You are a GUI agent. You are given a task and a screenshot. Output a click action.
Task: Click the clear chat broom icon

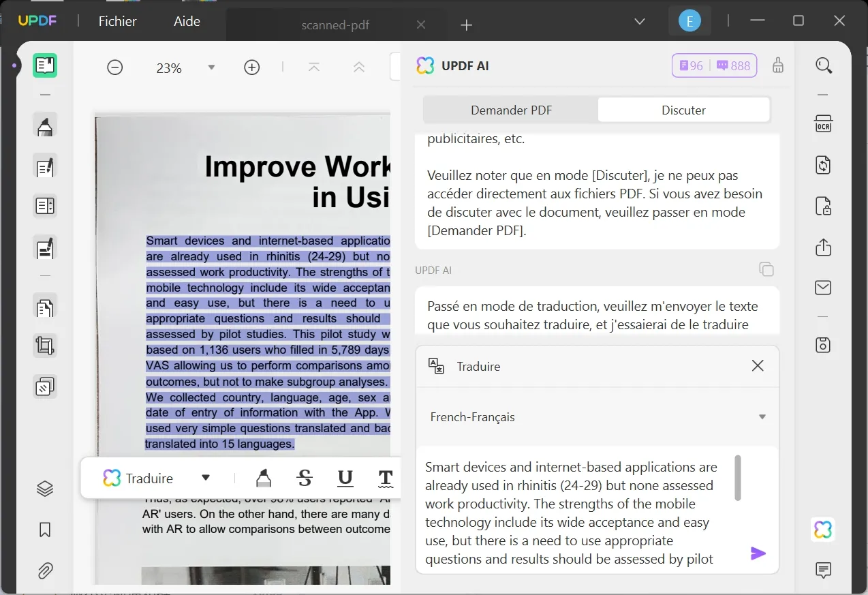[778, 65]
